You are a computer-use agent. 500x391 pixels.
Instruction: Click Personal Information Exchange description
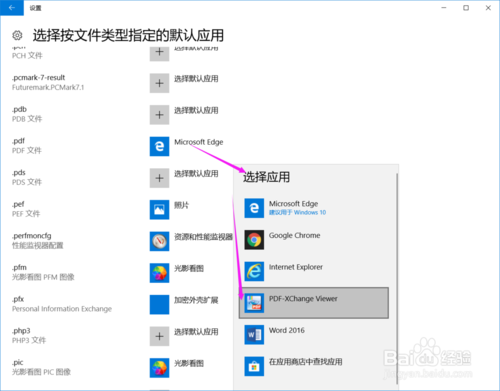point(62,309)
